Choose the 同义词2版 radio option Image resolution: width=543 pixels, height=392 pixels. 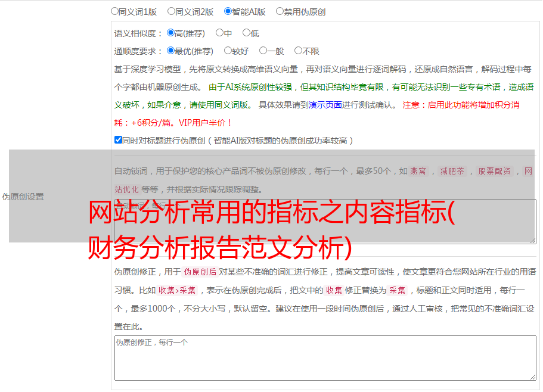point(171,11)
